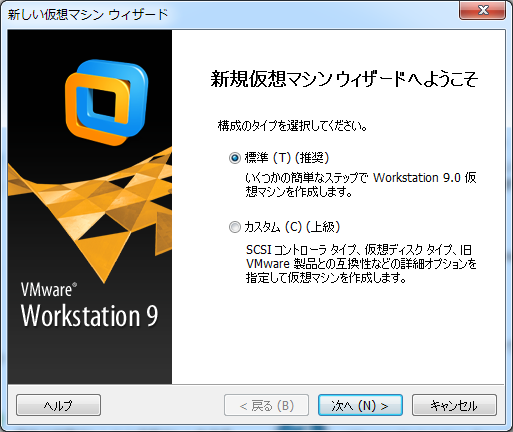Select the 標準 (T) radio button
This screenshot has width=513, height=432.
click(235, 158)
